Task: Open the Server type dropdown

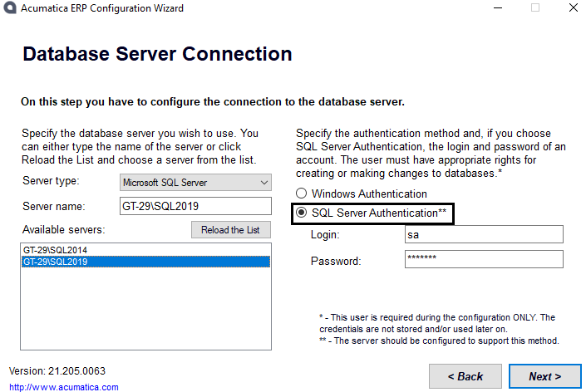Action: tap(195, 183)
